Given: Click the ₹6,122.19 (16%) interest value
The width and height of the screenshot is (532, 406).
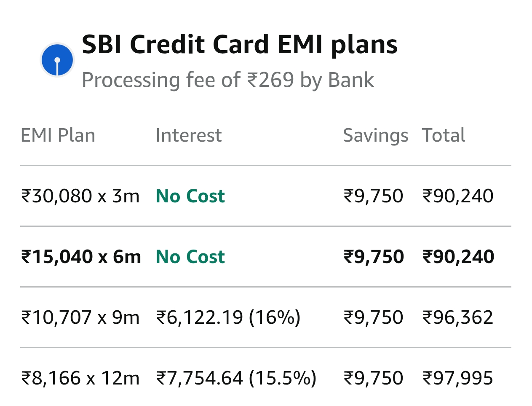Looking at the screenshot, I should (228, 317).
